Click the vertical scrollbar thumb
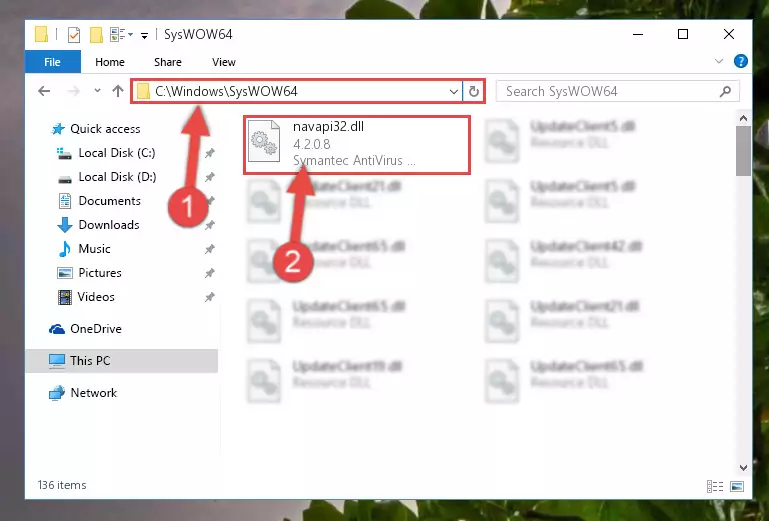Viewport: 769px width, 521px height. 743,151
